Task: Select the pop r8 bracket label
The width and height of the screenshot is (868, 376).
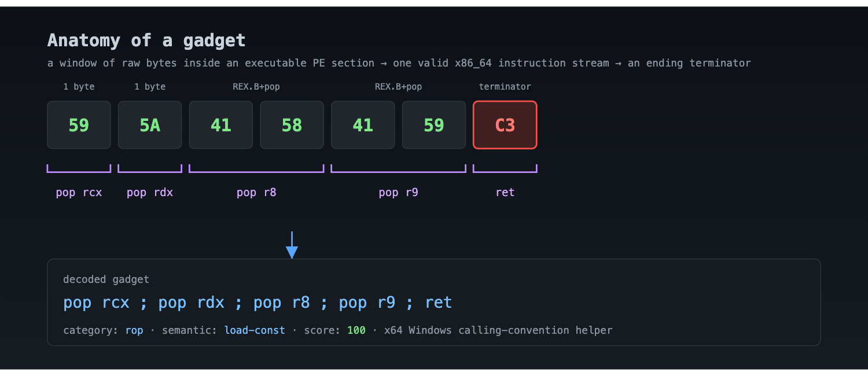Action: (256, 193)
